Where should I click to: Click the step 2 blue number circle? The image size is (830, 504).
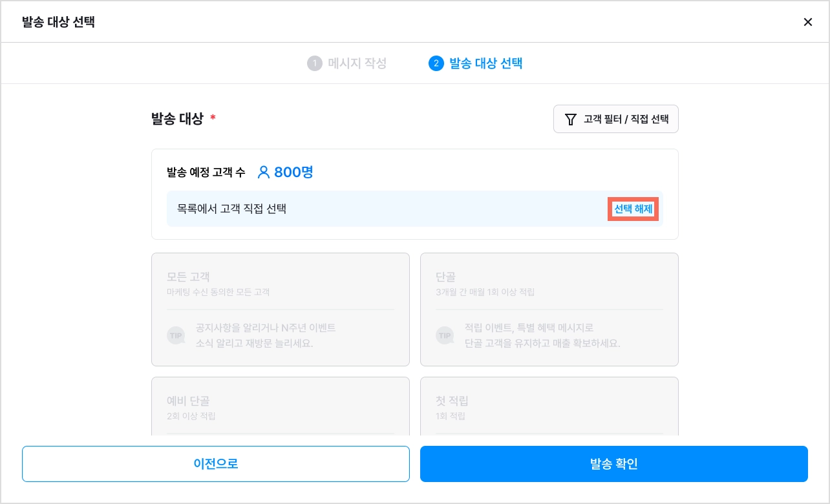click(x=436, y=63)
